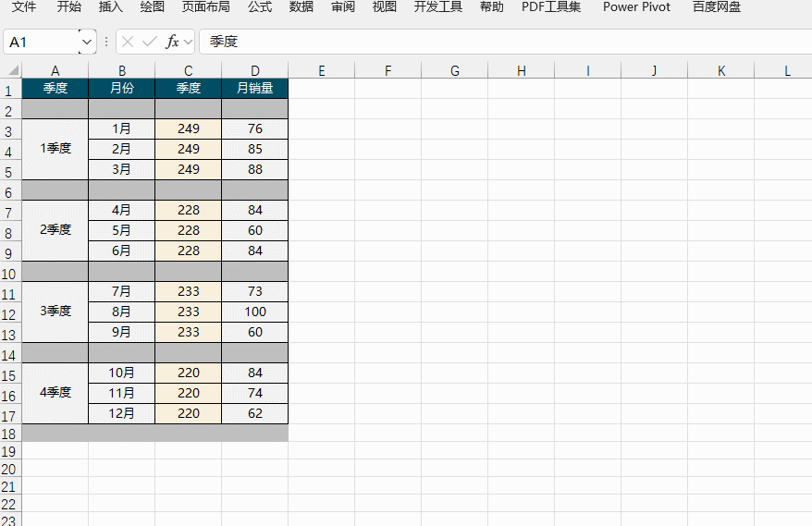Open the 插入 ribbon tab
Screen dimensions: 812x526
(111, 6)
